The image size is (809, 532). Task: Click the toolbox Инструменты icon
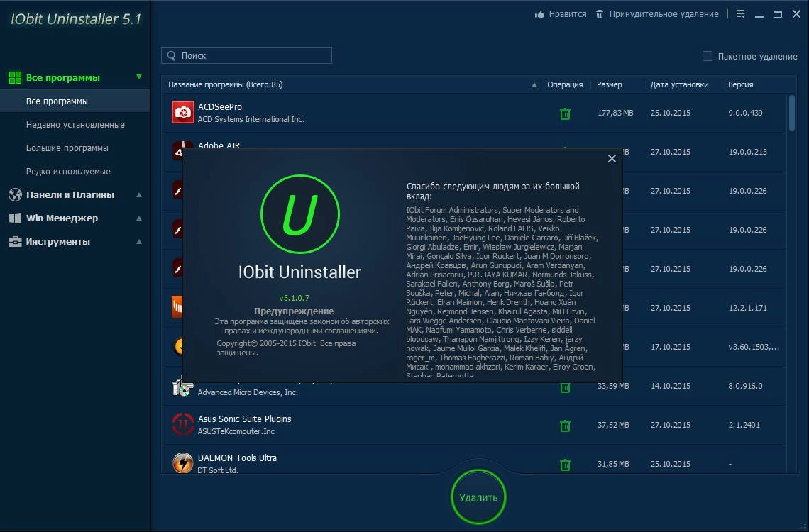(15, 241)
